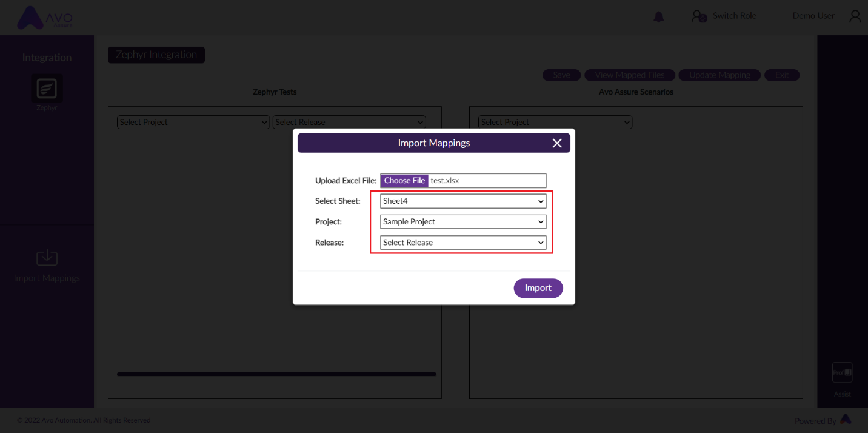Screen dimensions: 868x433
Task: Click View Mapped Files button
Action: tap(630, 75)
